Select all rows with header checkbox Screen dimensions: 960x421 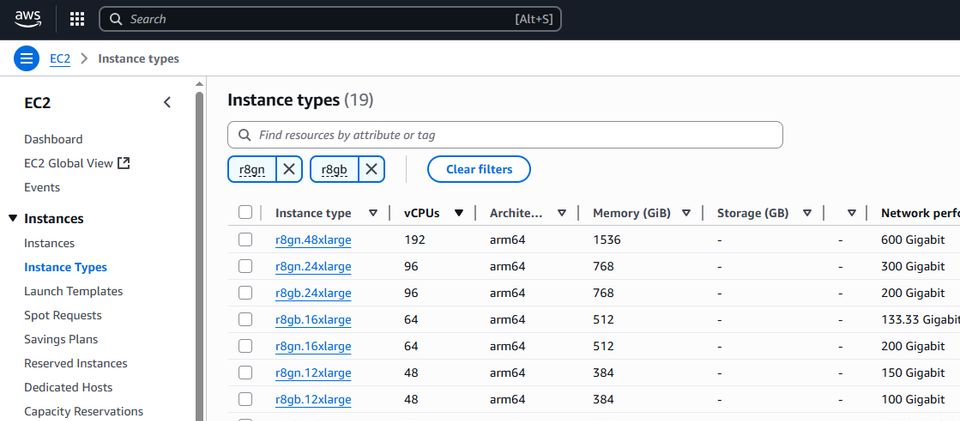(246, 212)
